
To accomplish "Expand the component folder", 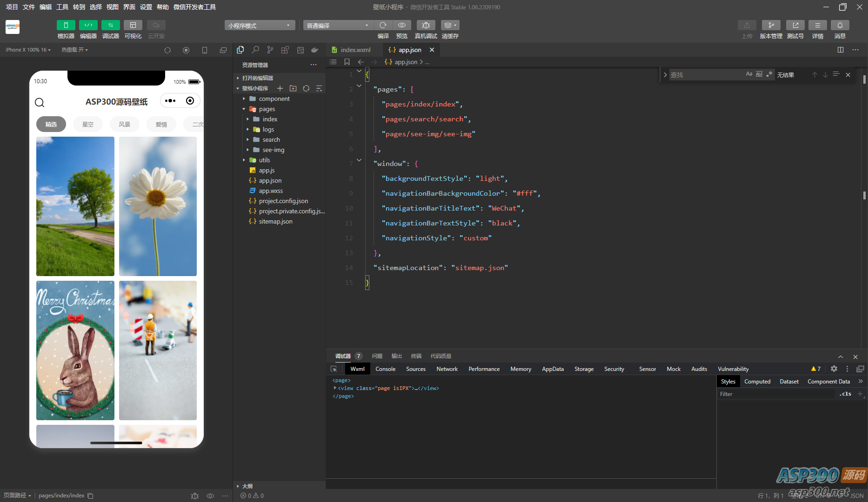I will click(x=274, y=99).
